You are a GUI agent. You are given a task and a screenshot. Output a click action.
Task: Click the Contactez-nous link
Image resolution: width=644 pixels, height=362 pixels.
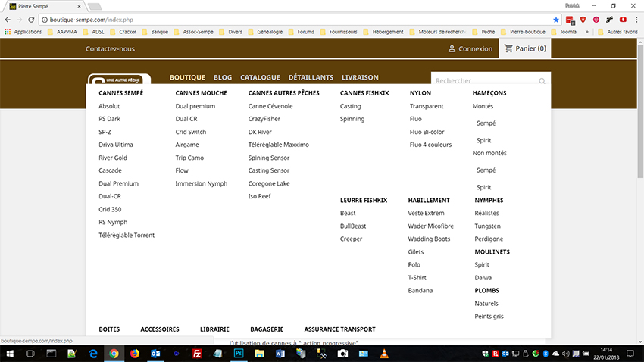click(x=110, y=48)
